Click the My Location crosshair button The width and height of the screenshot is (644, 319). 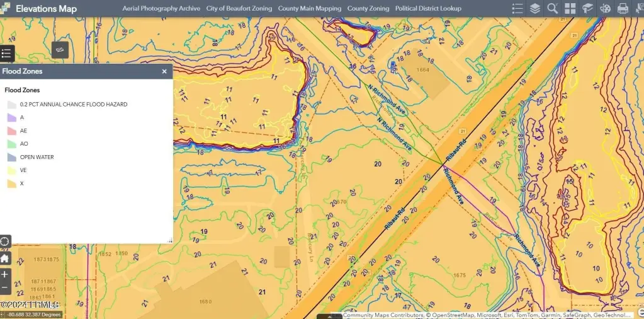point(5,241)
